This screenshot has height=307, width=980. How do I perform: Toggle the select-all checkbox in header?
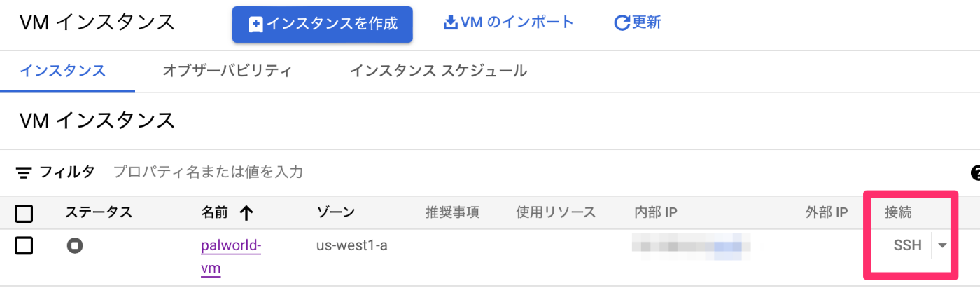pos(24,213)
